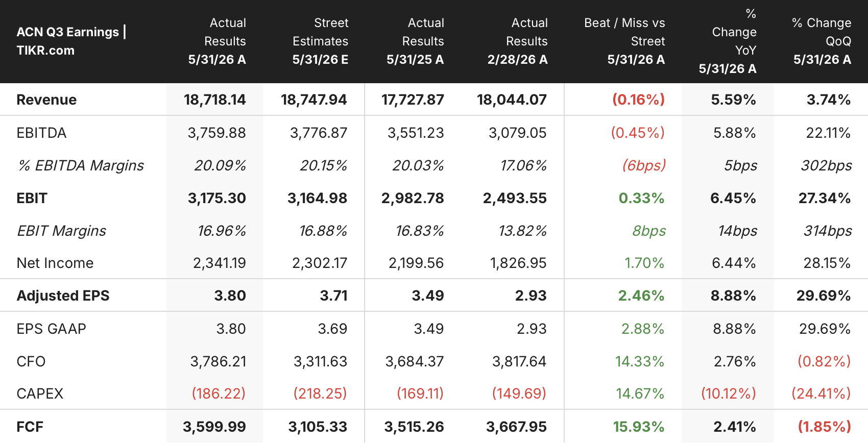This screenshot has width=868, height=444.
Task: Select EBITDA actual value 3,759.88
Action: [216, 133]
